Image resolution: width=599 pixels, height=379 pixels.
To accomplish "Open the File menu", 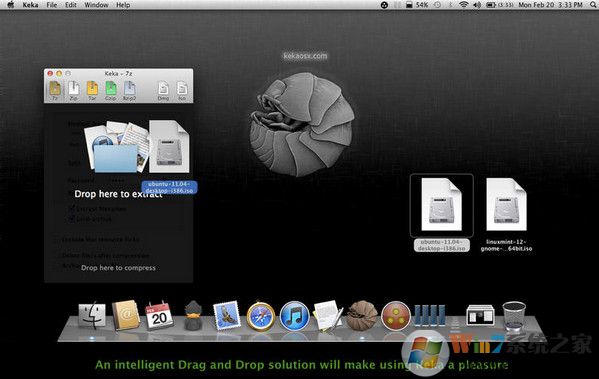I will click(x=52, y=5).
